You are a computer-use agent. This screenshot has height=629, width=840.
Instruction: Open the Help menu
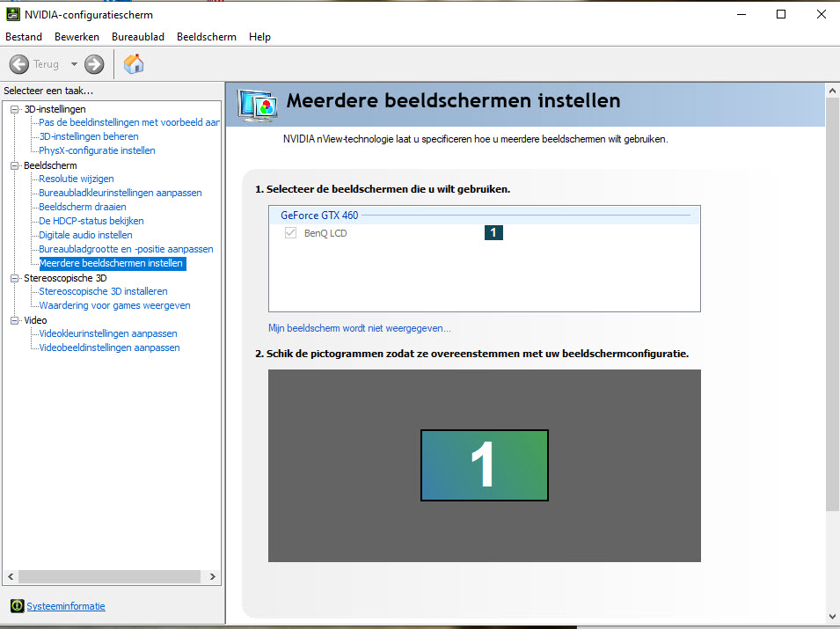pos(259,36)
